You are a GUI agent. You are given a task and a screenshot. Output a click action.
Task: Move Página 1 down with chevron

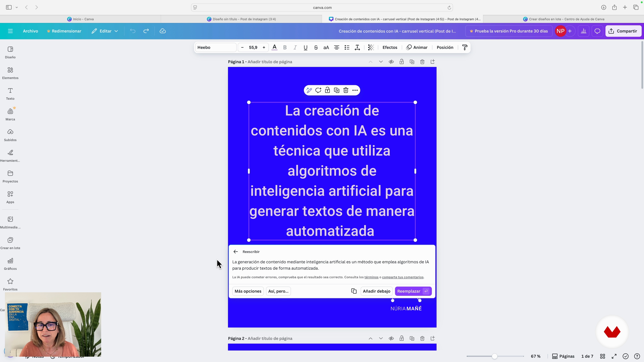(x=381, y=62)
